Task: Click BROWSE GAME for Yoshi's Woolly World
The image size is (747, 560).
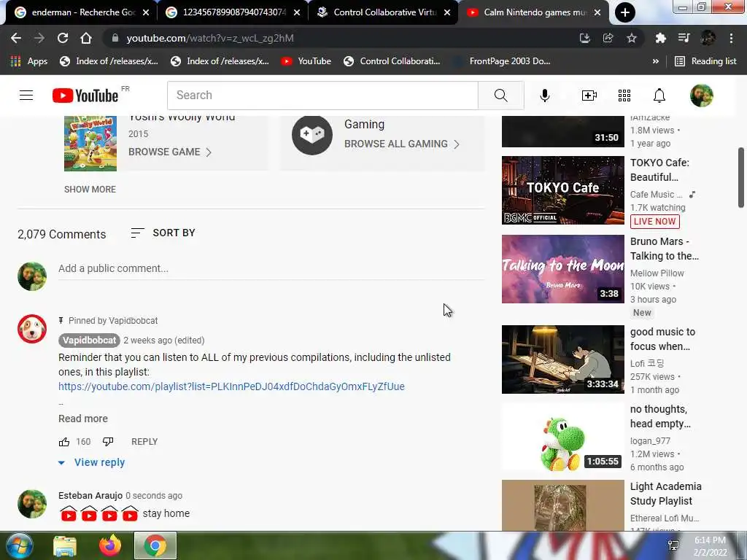Action: 170,152
